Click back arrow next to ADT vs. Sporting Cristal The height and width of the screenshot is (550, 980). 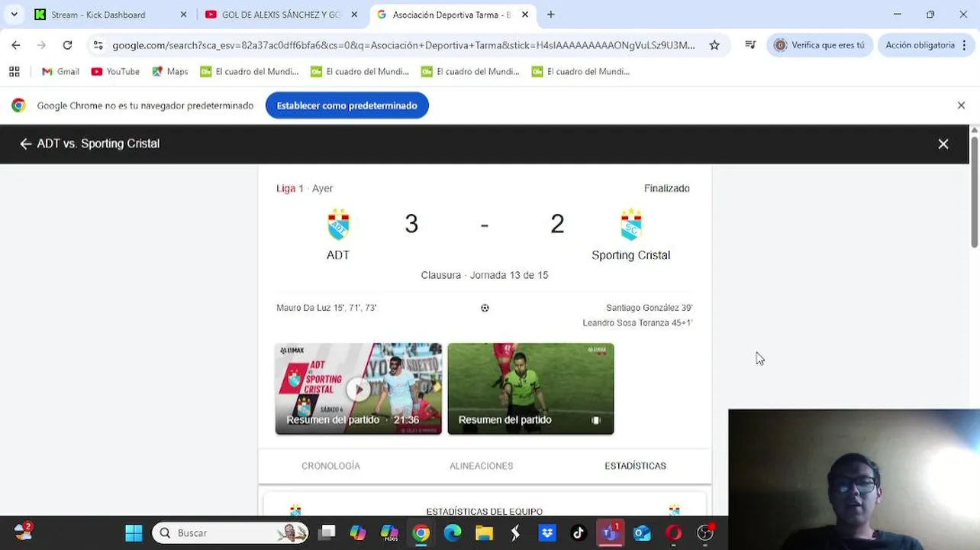point(25,144)
